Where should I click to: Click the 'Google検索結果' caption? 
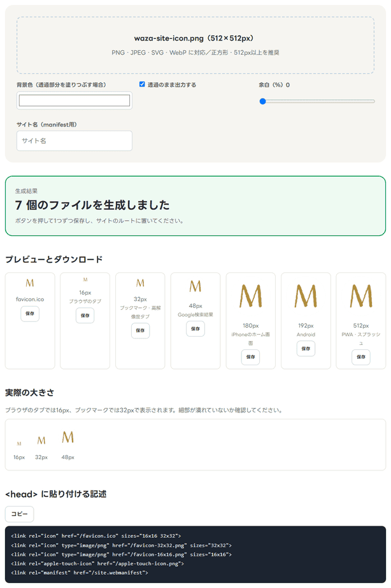(x=195, y=314)
